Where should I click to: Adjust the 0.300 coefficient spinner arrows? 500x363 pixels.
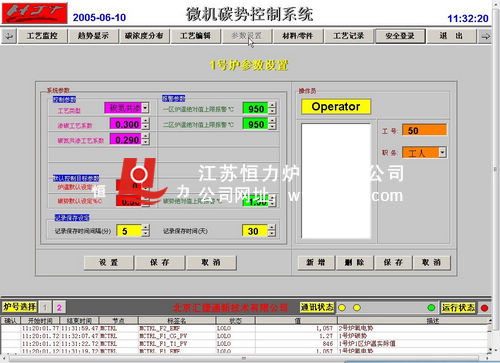145,124
